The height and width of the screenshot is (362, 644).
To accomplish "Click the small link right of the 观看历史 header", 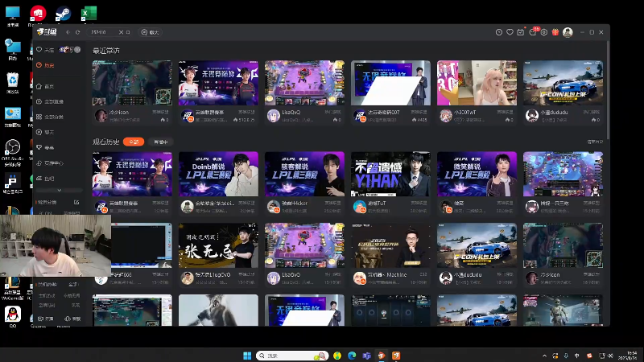I will 594,142.
